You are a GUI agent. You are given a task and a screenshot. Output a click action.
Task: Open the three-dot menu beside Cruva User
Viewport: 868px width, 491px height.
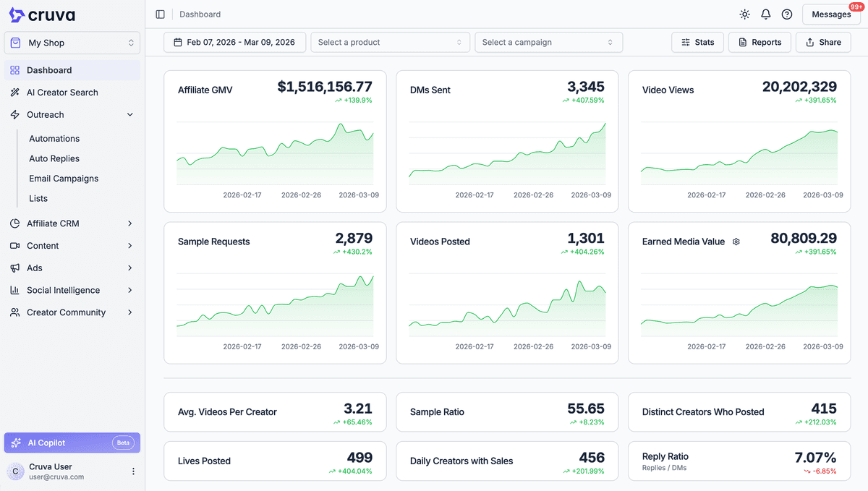[132, 471]
